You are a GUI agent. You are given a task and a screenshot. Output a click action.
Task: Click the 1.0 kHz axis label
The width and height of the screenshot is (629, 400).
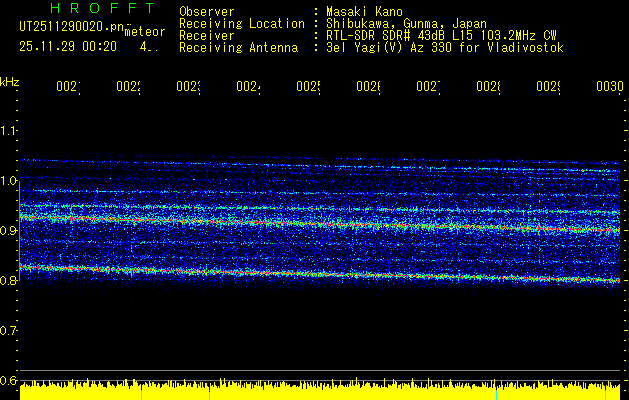pos(8,180)
